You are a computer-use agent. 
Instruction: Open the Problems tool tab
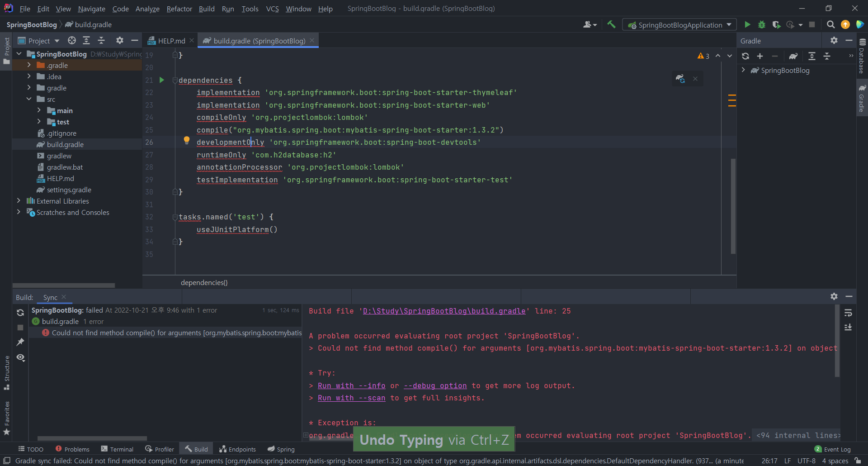[x=72, y=449]
